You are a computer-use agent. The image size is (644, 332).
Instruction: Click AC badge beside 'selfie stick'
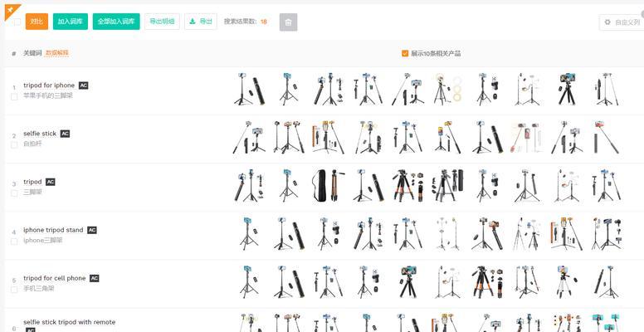click(65, 134)
